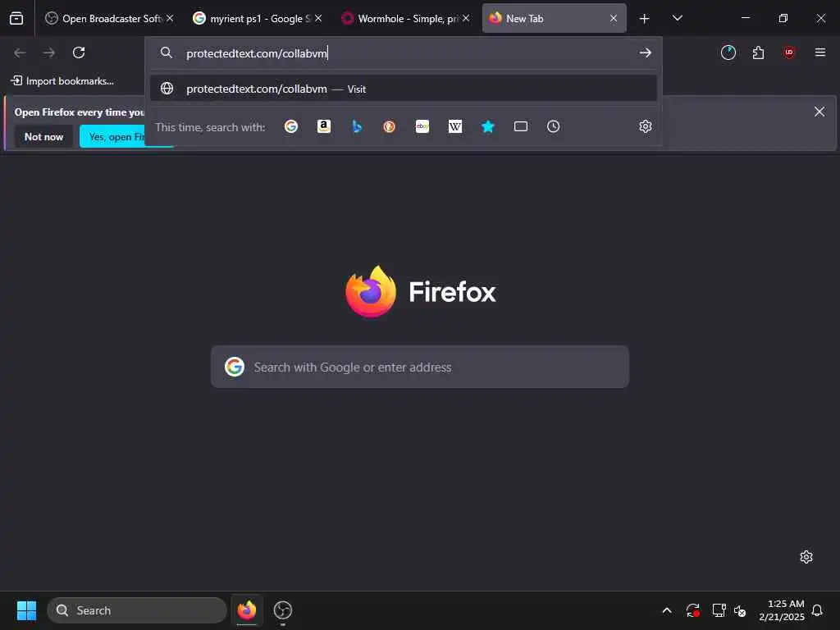840x630 pixels.
Task: Click the muted volume tray icon
Action: 741,610
